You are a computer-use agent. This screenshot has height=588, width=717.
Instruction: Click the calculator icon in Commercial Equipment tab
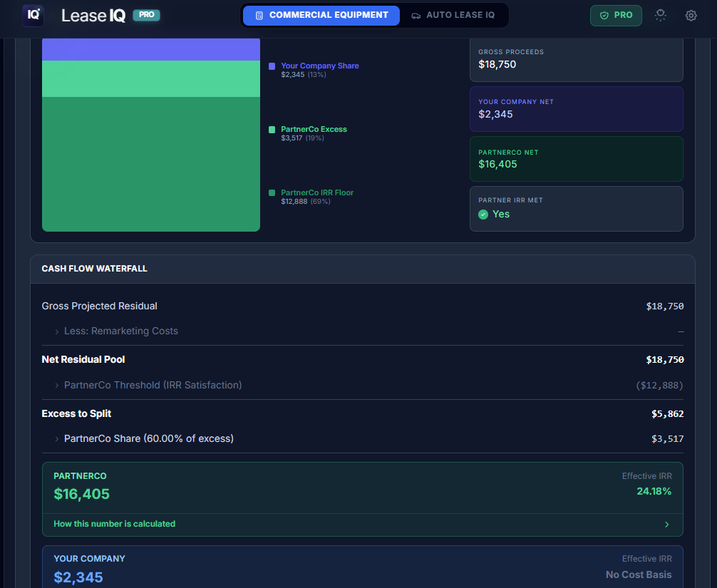tap(259, 16)
